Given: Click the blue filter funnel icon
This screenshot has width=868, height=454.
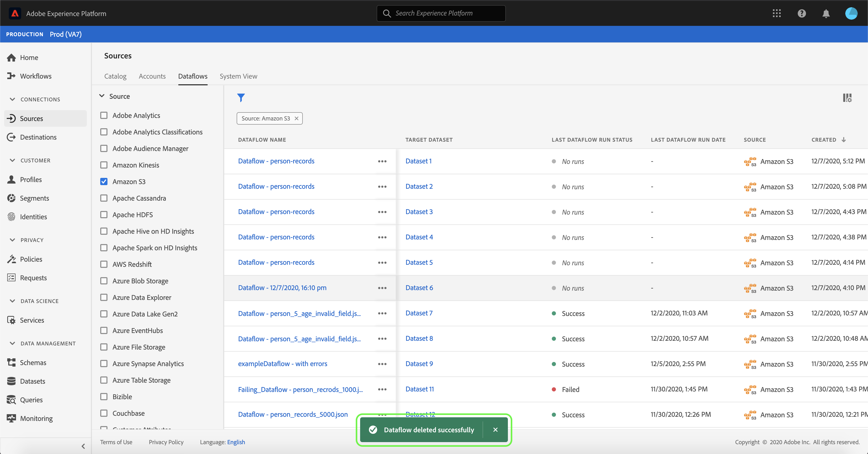Looking at the screenshot, I should click(241, 98).
